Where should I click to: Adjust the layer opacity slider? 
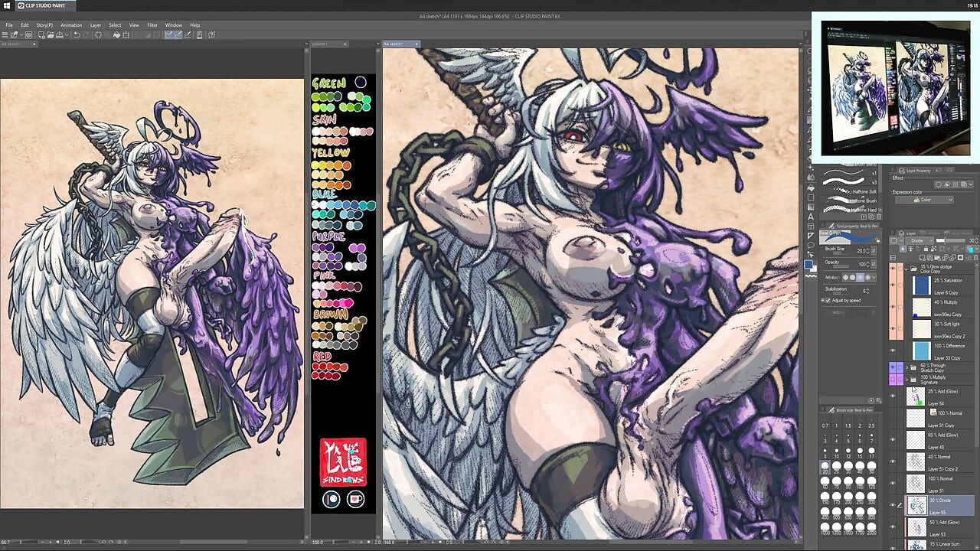click(x=952, y=240)
